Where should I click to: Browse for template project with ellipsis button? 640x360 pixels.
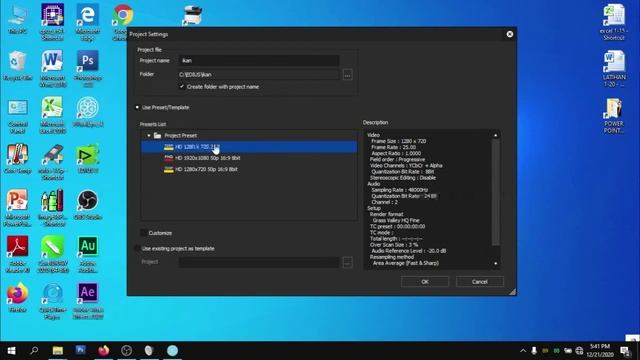(x=347, y=262)
